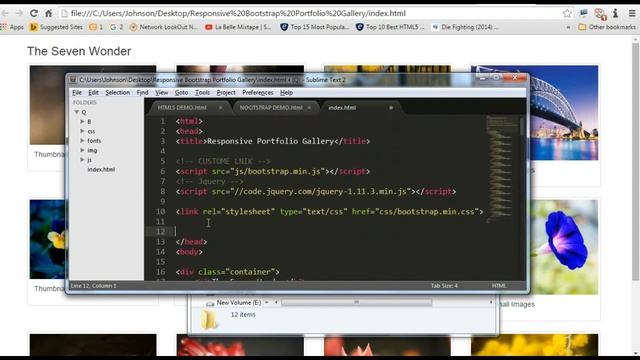Open Edit menu in Sublime Text
Screen dimensions: 640x360
point(93,93)
